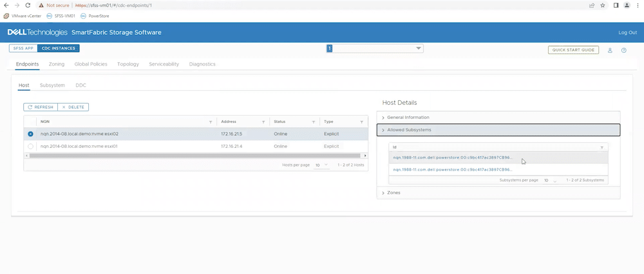Open Subsystems per page dropdown
Image resolution: width=644 pixels, height=274 pixels.
pyautogui.click(x=550, y=181)
